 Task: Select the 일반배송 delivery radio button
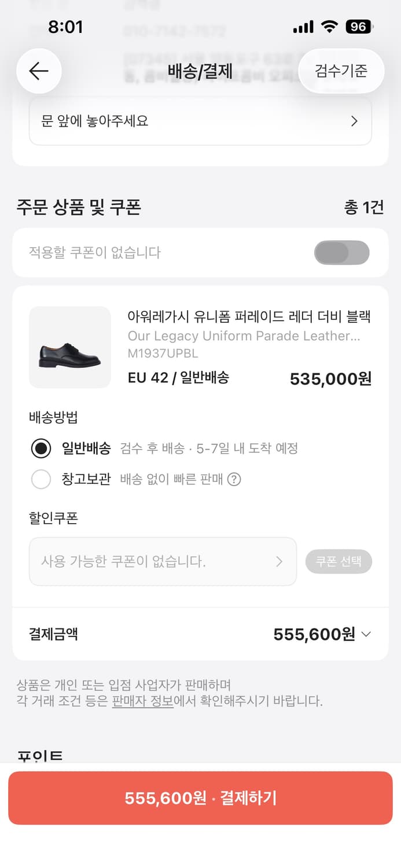tap(41, 448)
